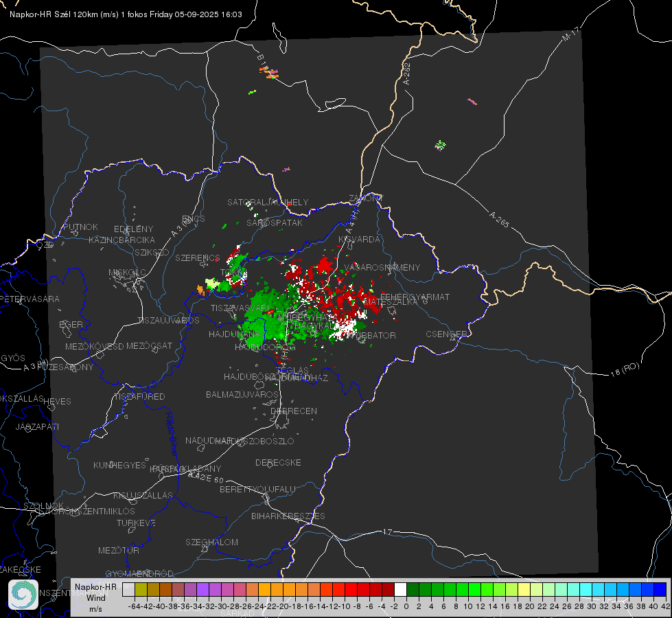Click the MEZŐKÖVESD city label
This screenshot has height=618, width=672.
point(95,346)
